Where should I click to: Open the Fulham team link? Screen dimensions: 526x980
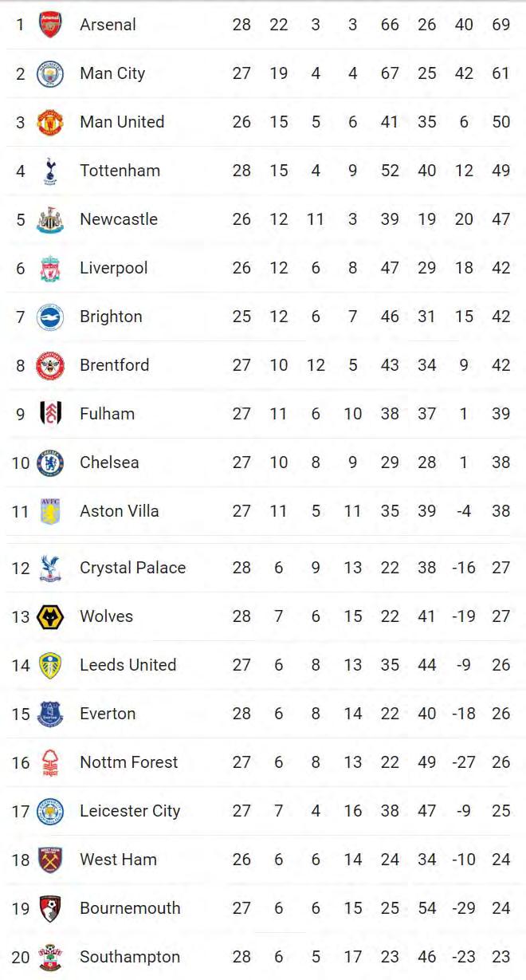point(107,414)
